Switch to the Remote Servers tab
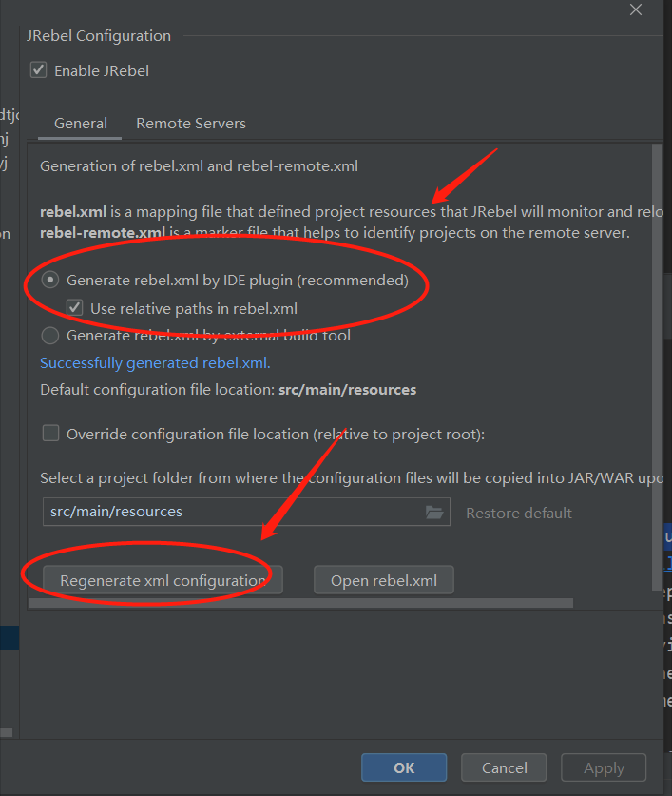 [190, 123]
